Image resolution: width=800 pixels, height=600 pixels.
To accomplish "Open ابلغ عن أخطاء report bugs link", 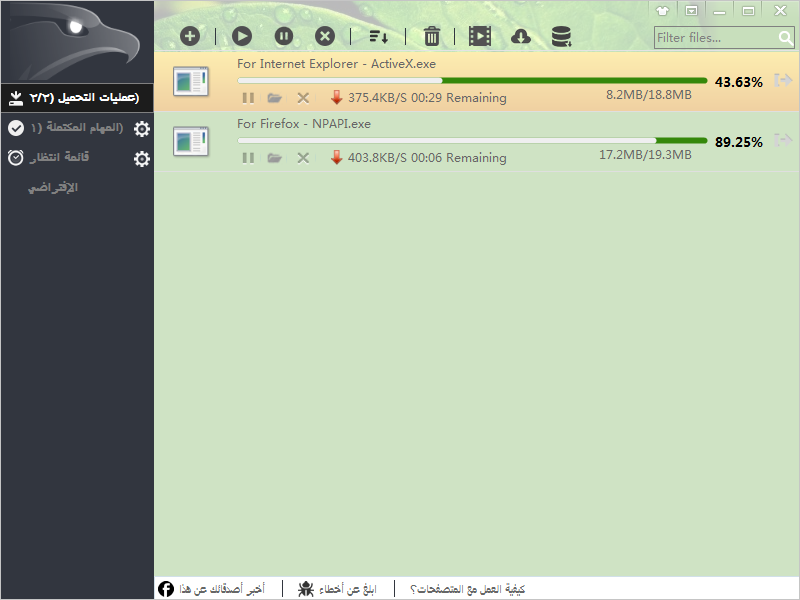I will click(x=347, y=589).
